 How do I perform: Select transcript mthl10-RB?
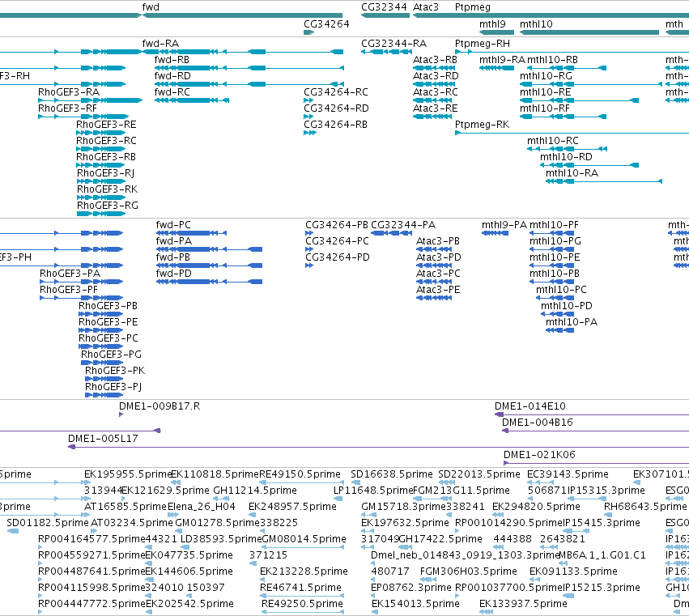point(552,60)
